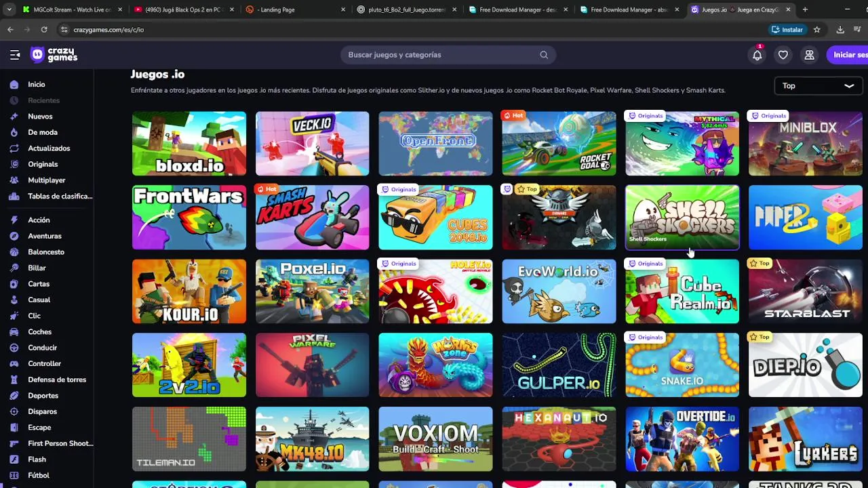Click the Recientes sidebar item
868x488 pixels.
pos(43,100)
